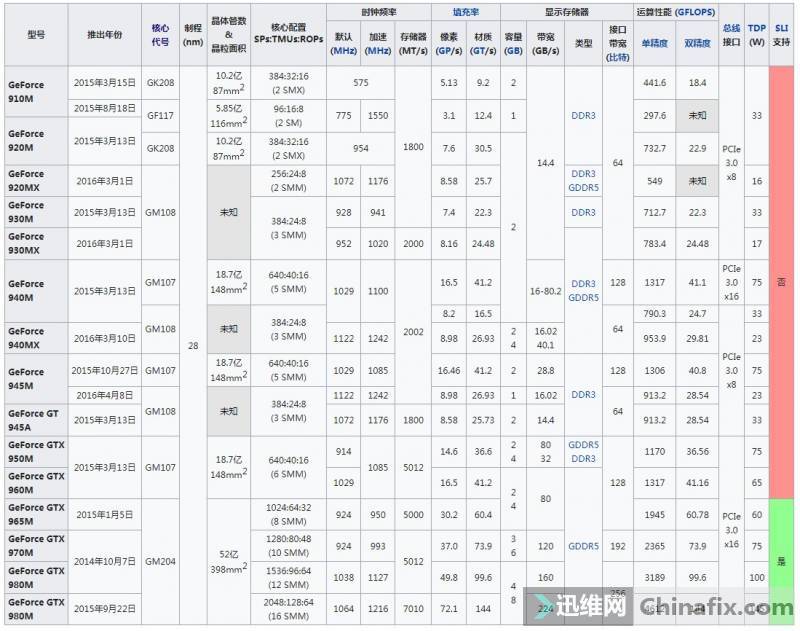800x631 pixels.
Task: Click the 3189 single precision value
Action: (655, 577)
